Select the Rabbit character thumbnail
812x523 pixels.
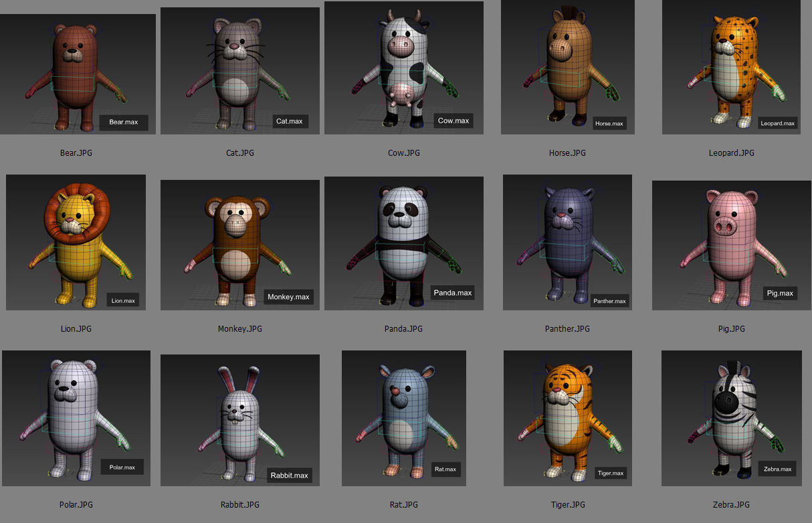[x=240, y=420]
